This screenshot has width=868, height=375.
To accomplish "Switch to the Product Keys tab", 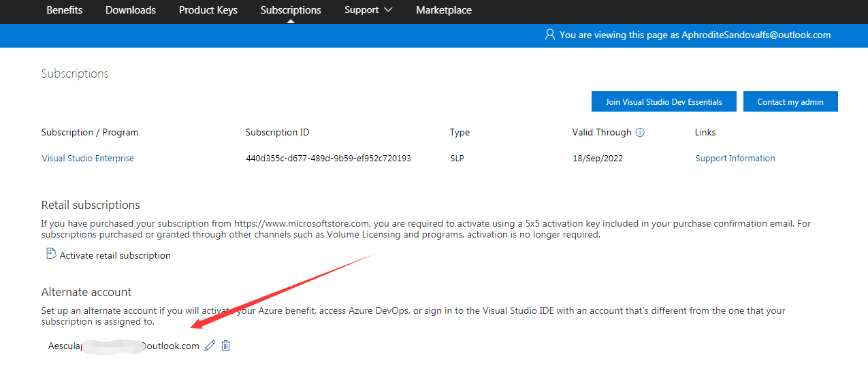I will pos(208,10).
